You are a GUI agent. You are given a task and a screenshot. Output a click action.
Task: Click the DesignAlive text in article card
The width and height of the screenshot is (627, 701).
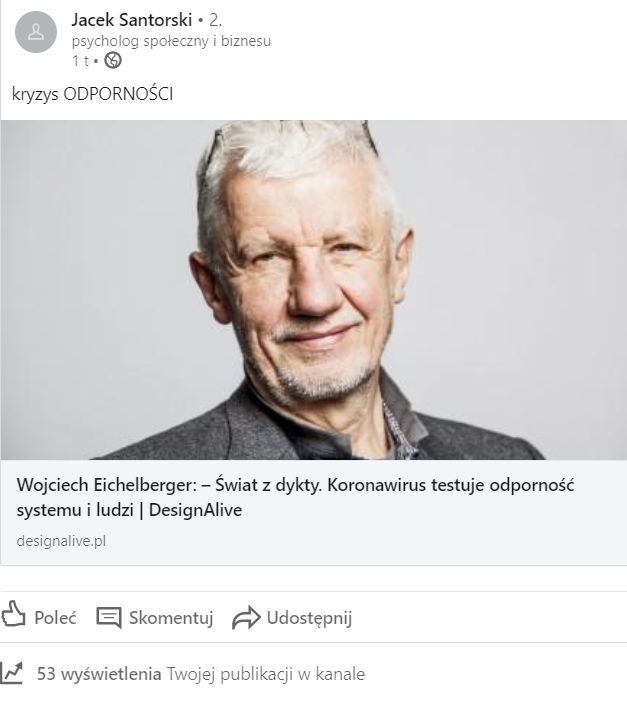tap(195, 510)
